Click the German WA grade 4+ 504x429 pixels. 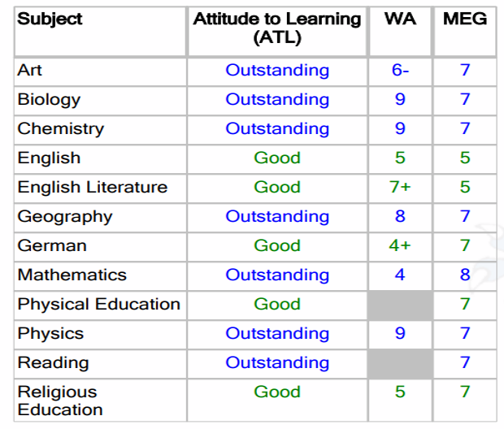tap(400, 245)
